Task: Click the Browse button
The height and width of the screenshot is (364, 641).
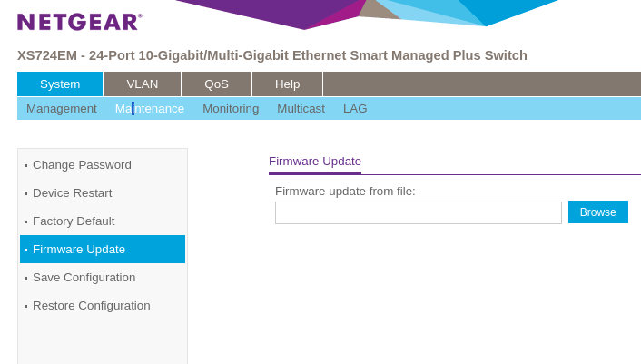Action: click(x=598, y=212)
